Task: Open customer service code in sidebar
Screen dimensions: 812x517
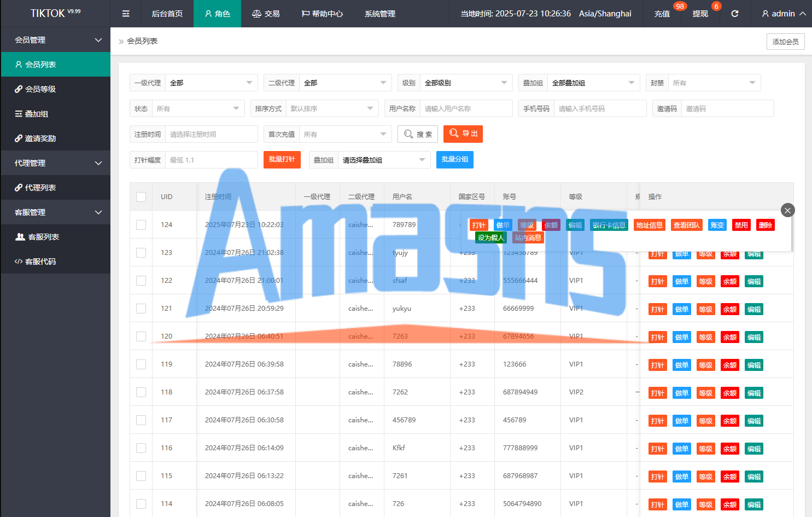Action: [x=40, y=262]
